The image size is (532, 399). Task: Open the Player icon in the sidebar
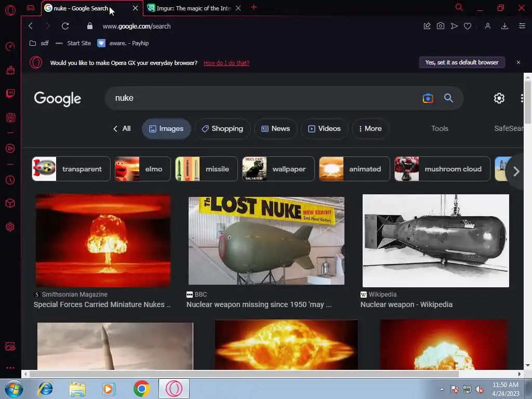10,148
